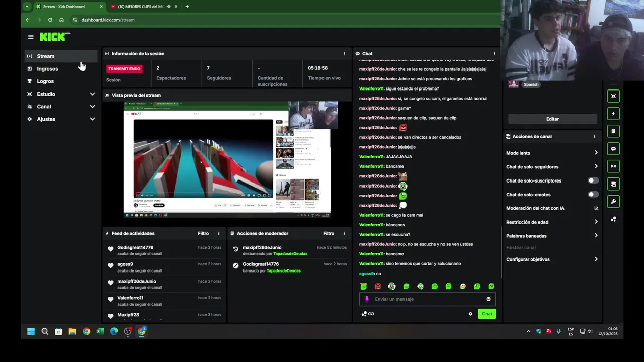Viewport: 644px width, 362px height.
Task: Open Ingresos in the sidebar
Action: [60, 69]
